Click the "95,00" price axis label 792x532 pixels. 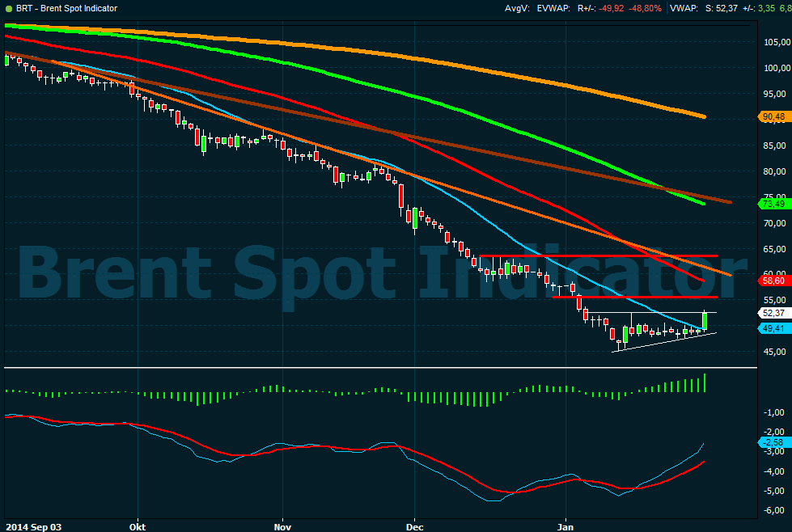coord(775,93)
